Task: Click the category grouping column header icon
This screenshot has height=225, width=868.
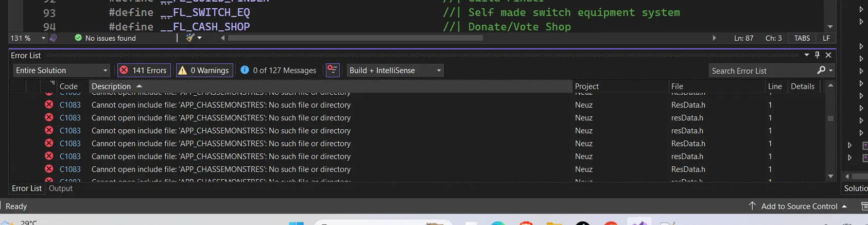Action: pyautogui.click(x=53, y=83)
